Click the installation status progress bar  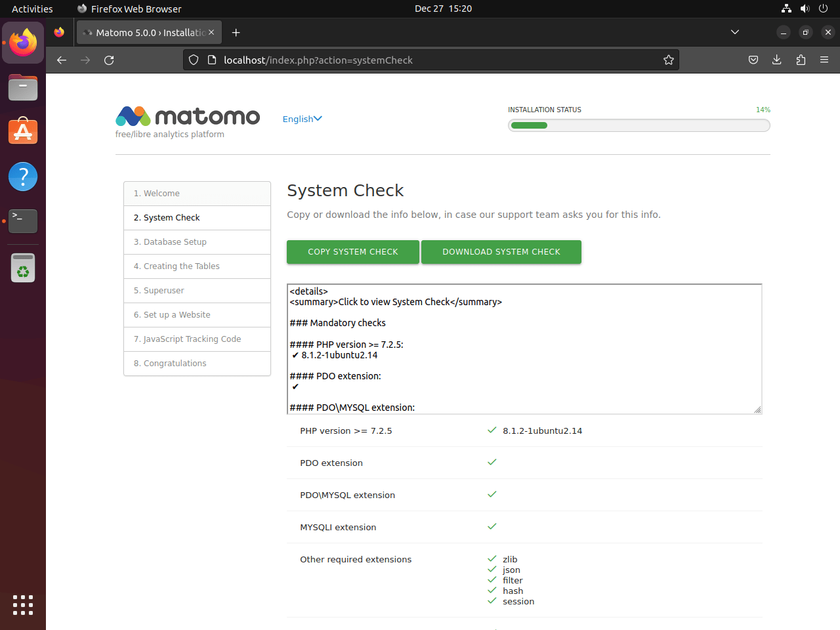[639, 125]
